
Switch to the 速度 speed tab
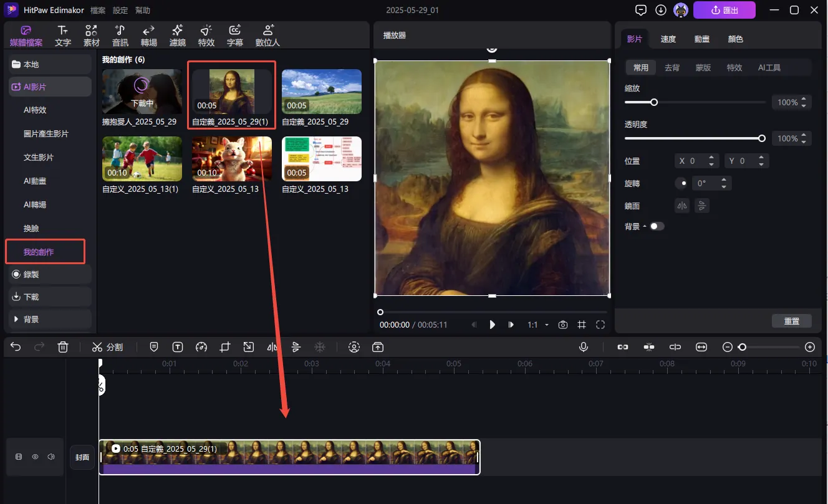[668, 39]
